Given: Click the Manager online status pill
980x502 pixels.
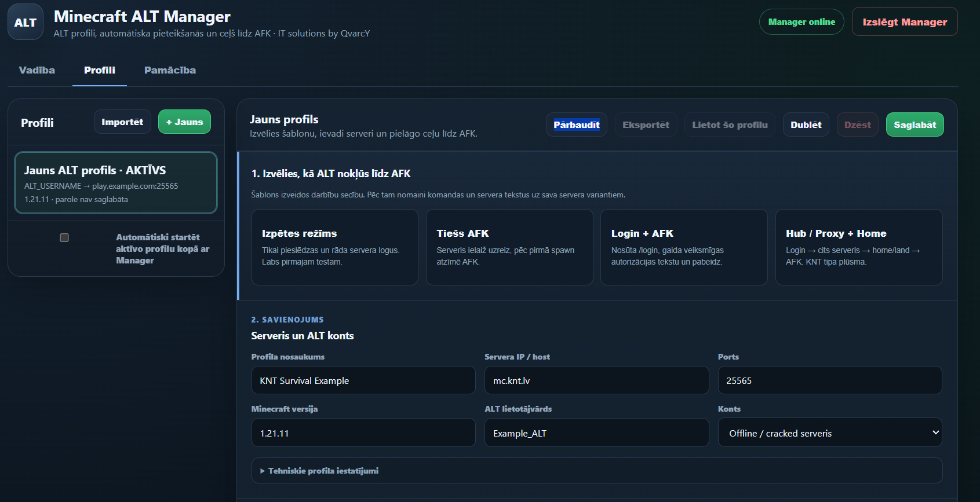Looking at the screenshot, I should click(x=802, y=22).
